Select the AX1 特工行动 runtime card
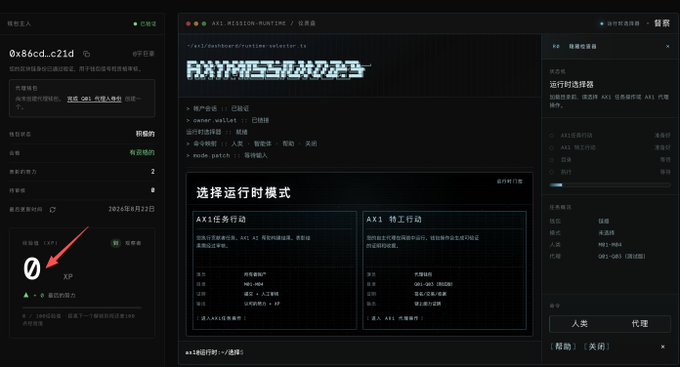The height and width of the screenshot is (367, 680). 445,270
